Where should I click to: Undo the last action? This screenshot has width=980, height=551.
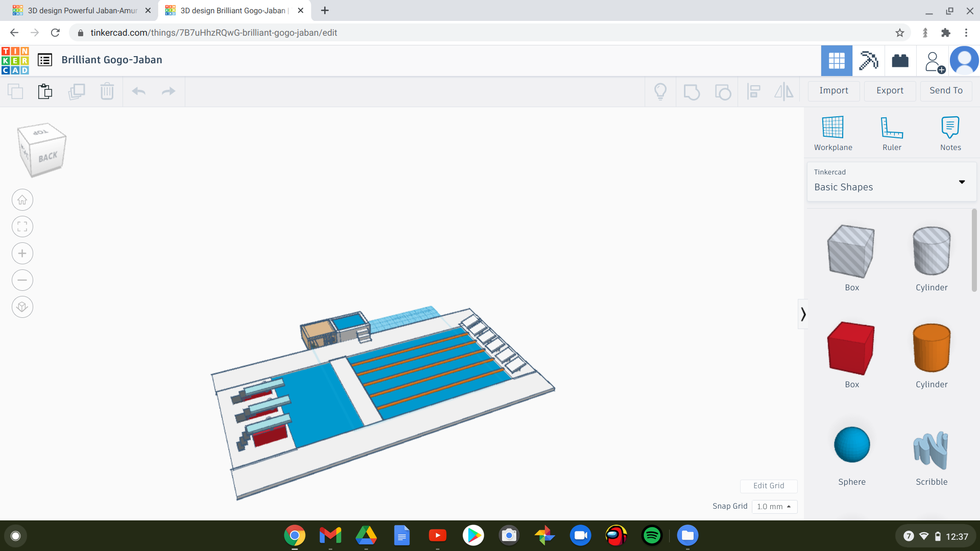click(139, 91)
